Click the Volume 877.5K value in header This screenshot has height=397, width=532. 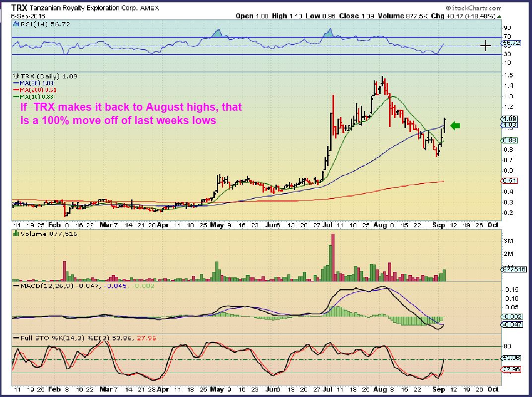tap(403, 16)
